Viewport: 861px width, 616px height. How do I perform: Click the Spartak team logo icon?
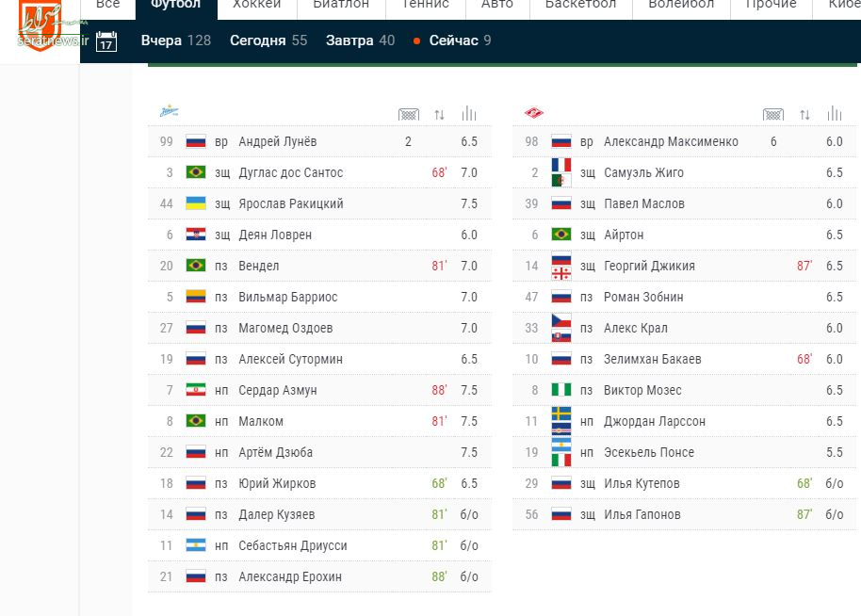[534, 113]
